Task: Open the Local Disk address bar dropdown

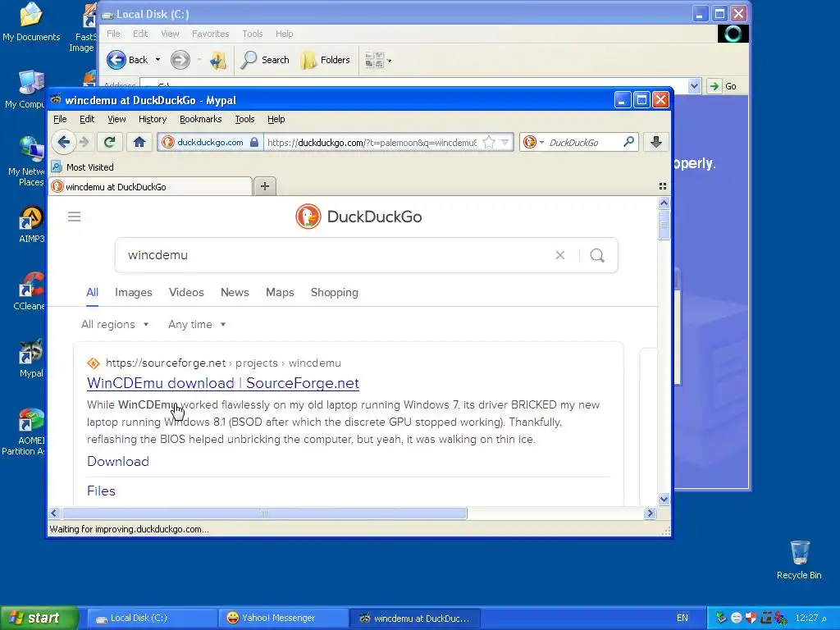Action: coord(694,85)
